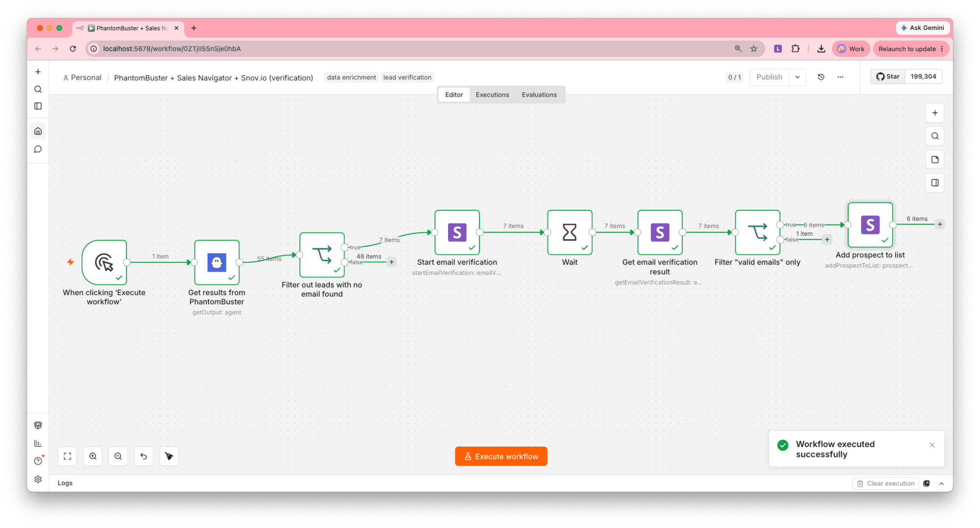Click the 'lead verification' tag
The width and height of the screenshot is (980, 528).
click(x=407, y=77)
